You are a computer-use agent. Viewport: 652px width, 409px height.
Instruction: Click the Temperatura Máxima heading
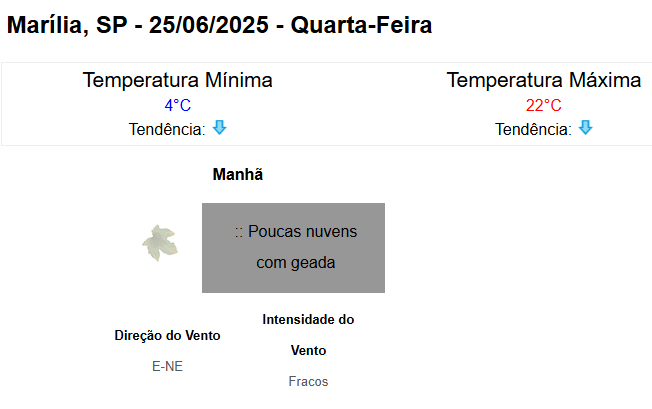[543, 80]
